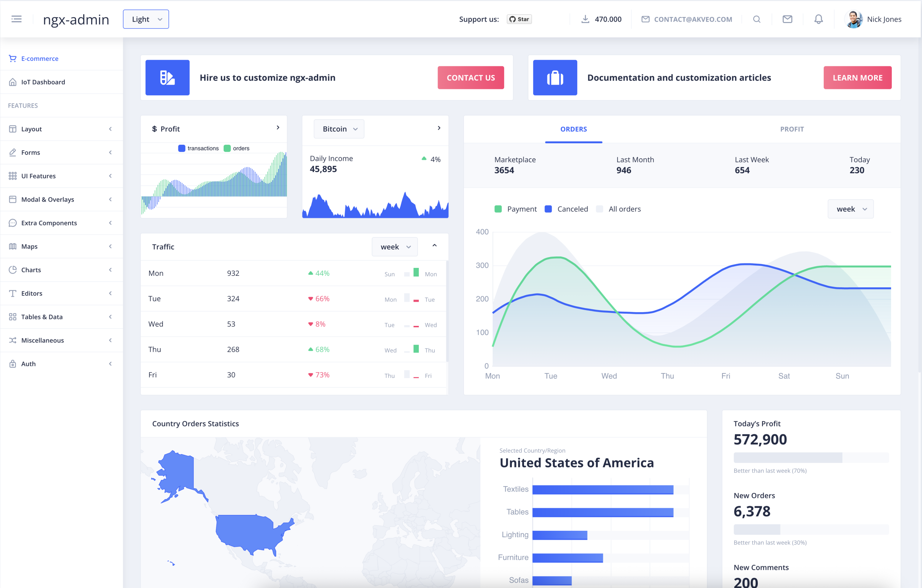The image size is (922, 588).
Task: Open the messages envelope icon
Action: pyautogui.click(x=787, y=19)
